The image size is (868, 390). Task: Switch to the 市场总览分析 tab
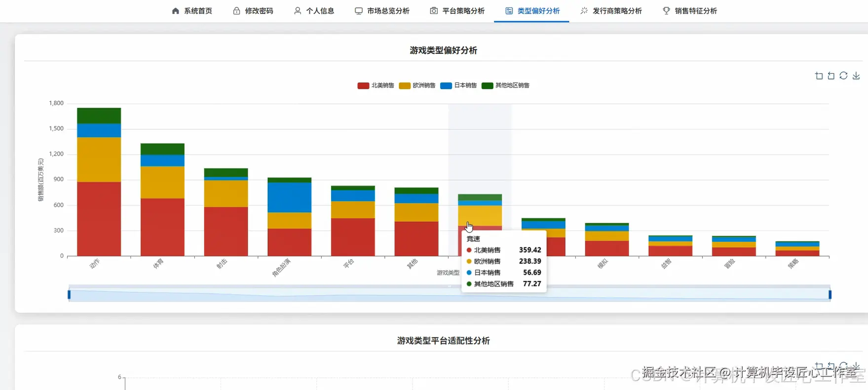[x=382, y=11]
